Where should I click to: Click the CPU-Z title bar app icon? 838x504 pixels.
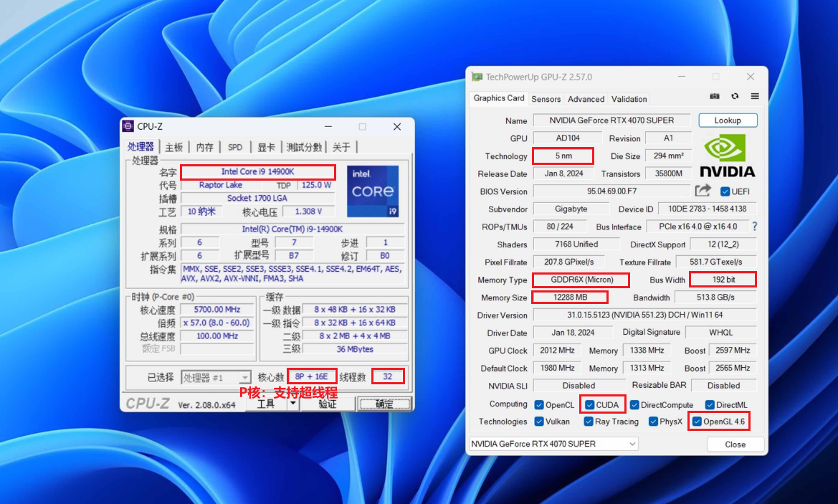click(128, 126)
